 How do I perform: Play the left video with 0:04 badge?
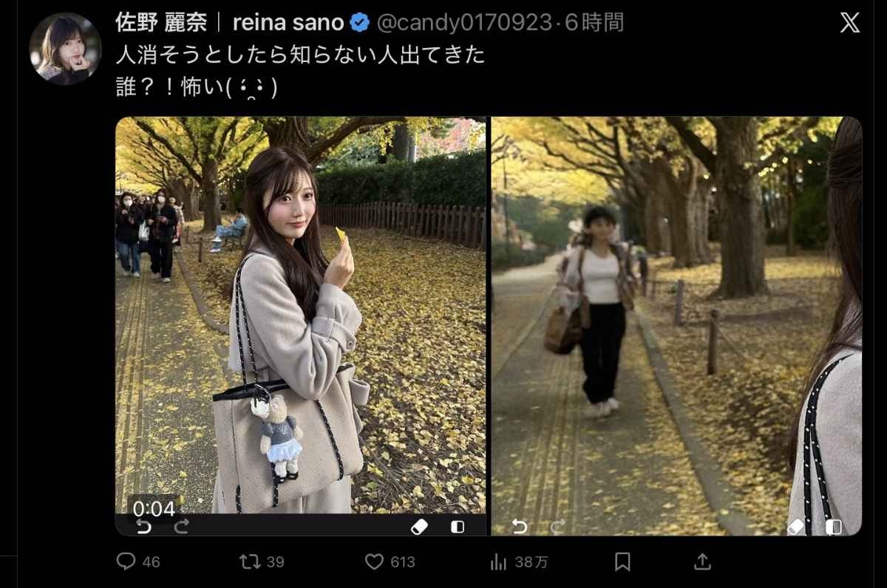coord(301,325)
